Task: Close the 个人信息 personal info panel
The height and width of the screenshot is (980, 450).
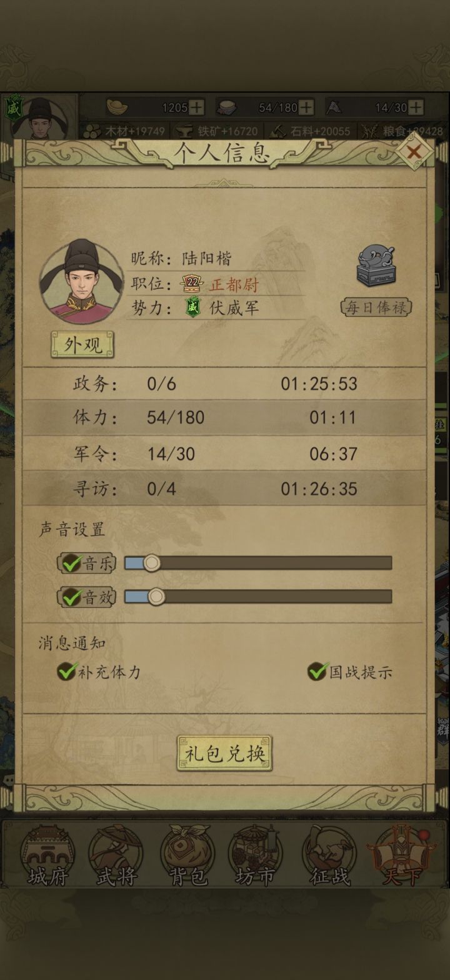Action: click(x=414, y=152)
